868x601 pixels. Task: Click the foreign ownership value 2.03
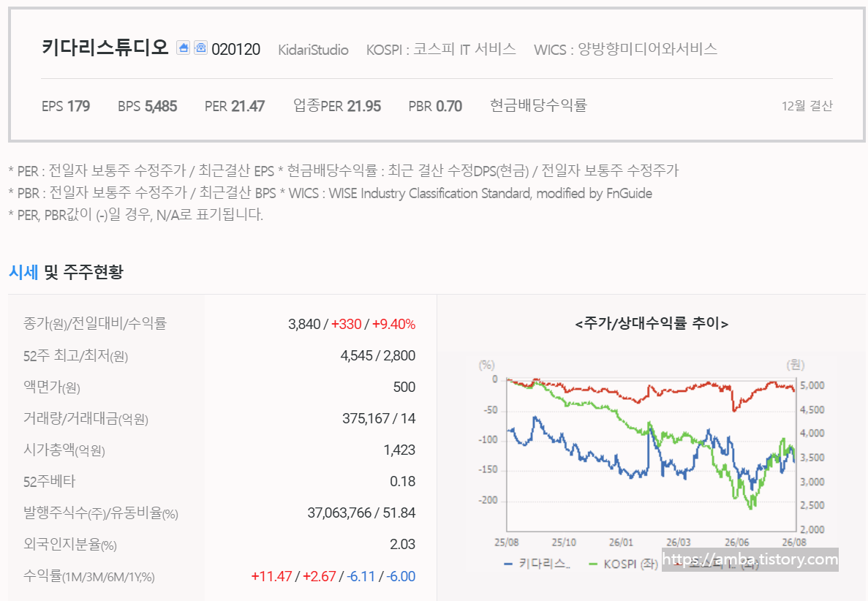coord(402,545)
